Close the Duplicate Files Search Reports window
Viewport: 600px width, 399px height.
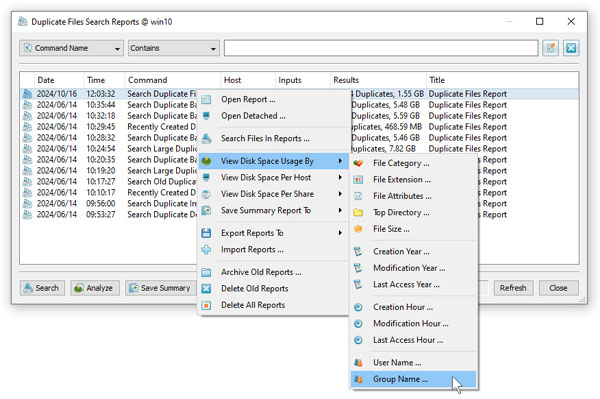(x=571, y=21)
